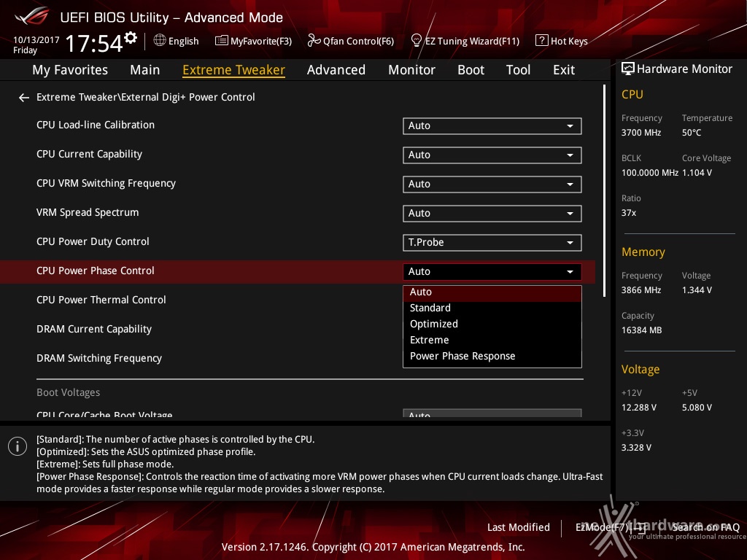Open the My Favorites tab

(70, 70)
